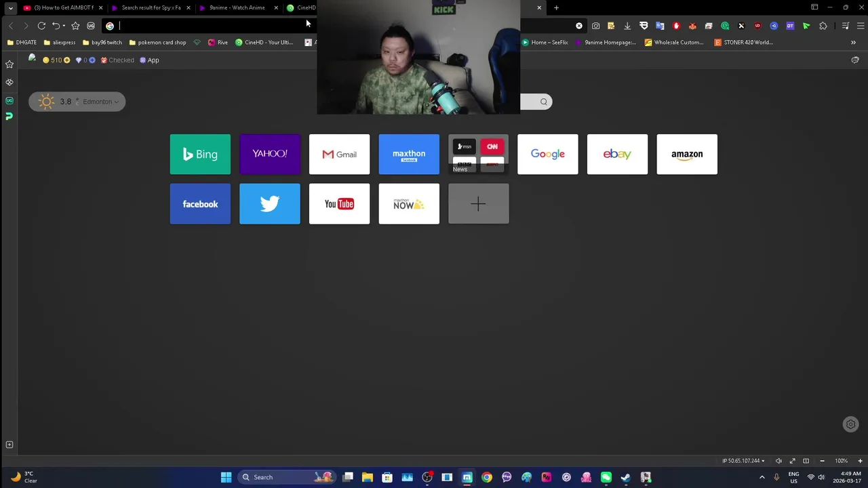Clear the address bar with the X icon

[x=579, y=26]
